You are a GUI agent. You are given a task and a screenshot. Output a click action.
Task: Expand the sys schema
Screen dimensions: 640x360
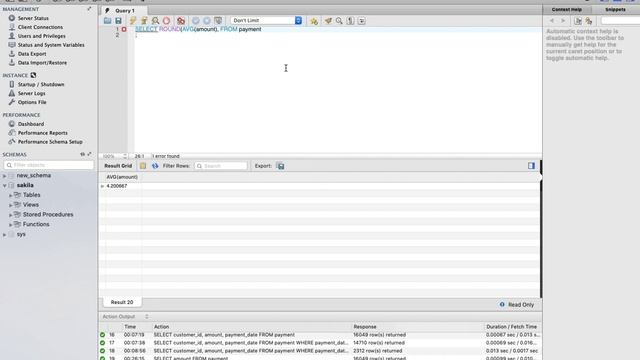pos(4,235)
